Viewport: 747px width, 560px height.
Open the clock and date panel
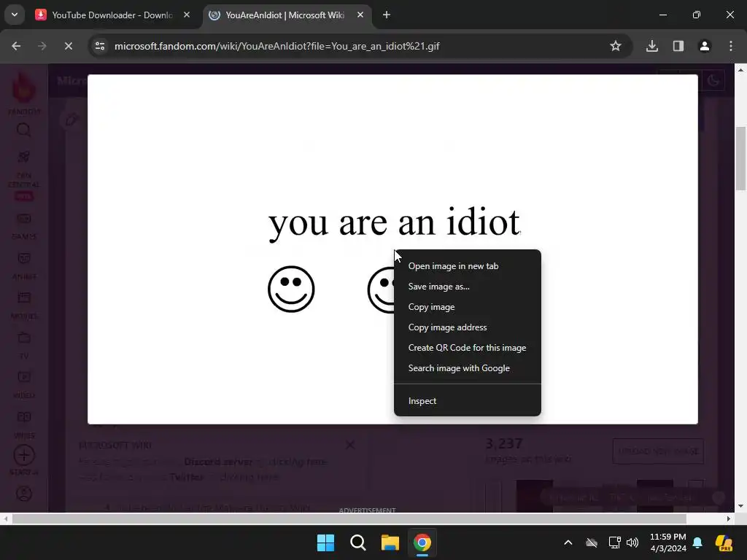click(668, 542)
